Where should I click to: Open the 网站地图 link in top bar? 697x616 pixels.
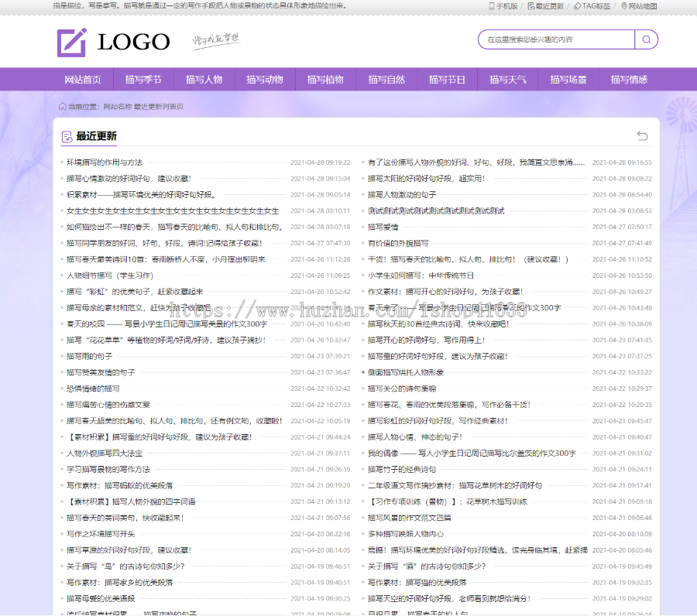point(639,6)
